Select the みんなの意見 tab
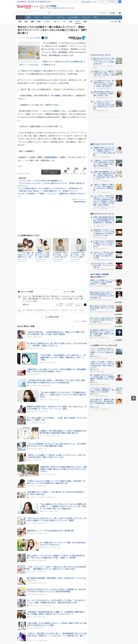 point(73,17)
